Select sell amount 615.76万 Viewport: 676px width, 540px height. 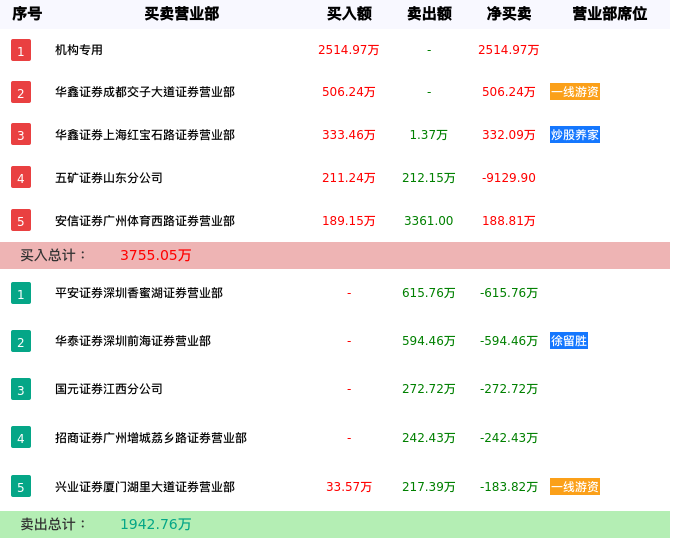[429, 293]
